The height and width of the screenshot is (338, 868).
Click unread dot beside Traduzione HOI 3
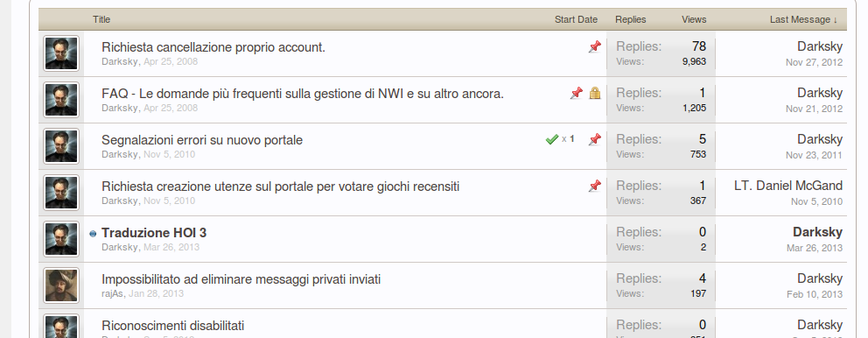93,234
